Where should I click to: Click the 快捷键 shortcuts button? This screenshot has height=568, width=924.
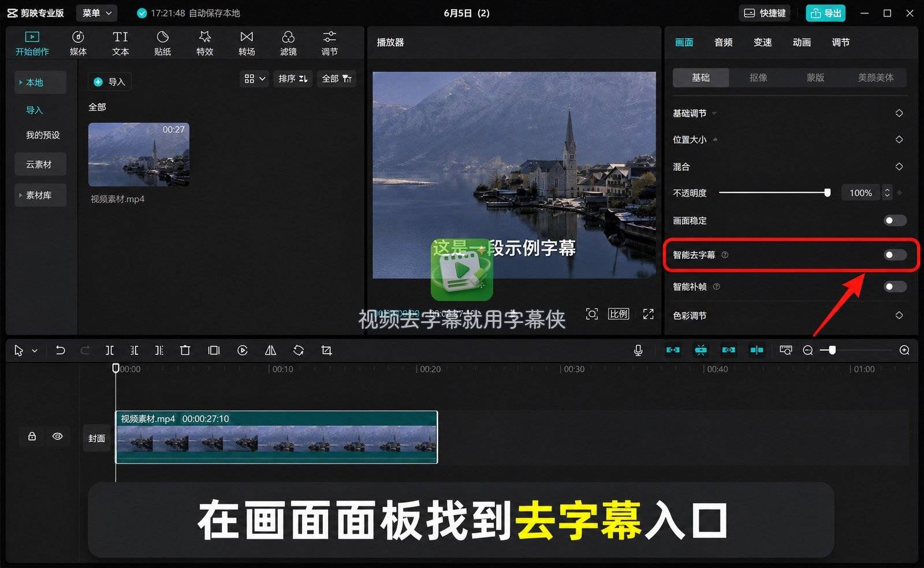pyautogui.click(x=765, y=13)
